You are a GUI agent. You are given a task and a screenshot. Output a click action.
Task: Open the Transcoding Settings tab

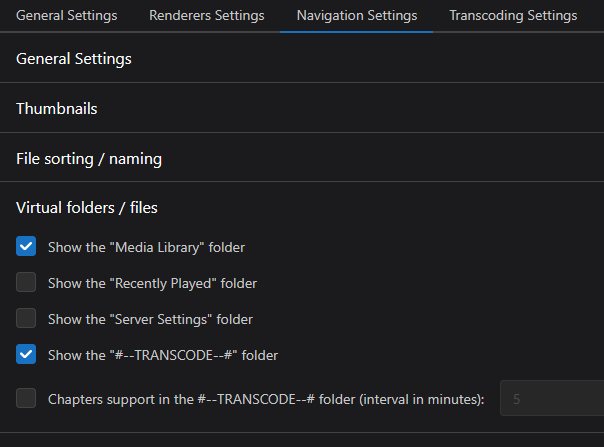(513, 16)
